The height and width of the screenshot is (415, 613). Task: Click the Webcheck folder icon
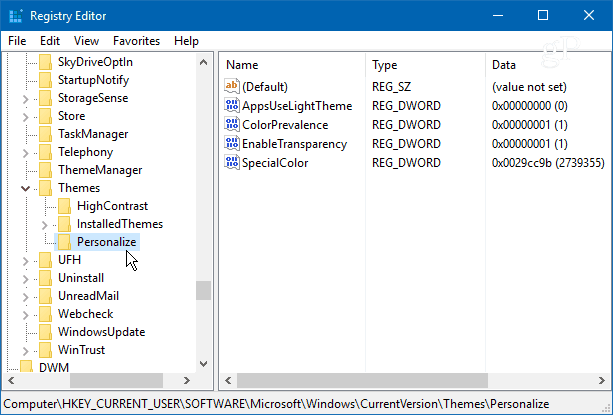click(x=45, y=314)
